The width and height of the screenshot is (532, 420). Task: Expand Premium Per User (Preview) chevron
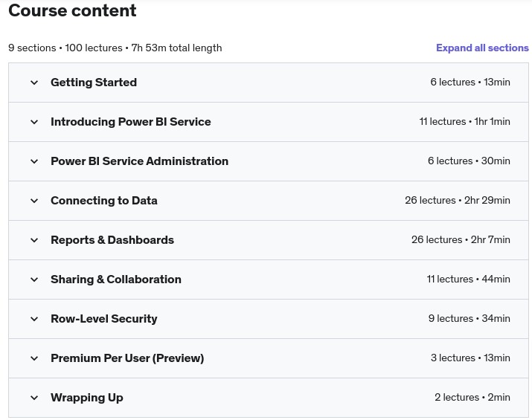(34, 358)
